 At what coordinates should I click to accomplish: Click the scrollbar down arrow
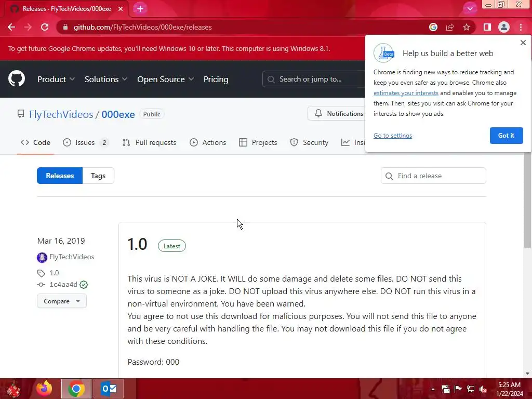(527, 374)
